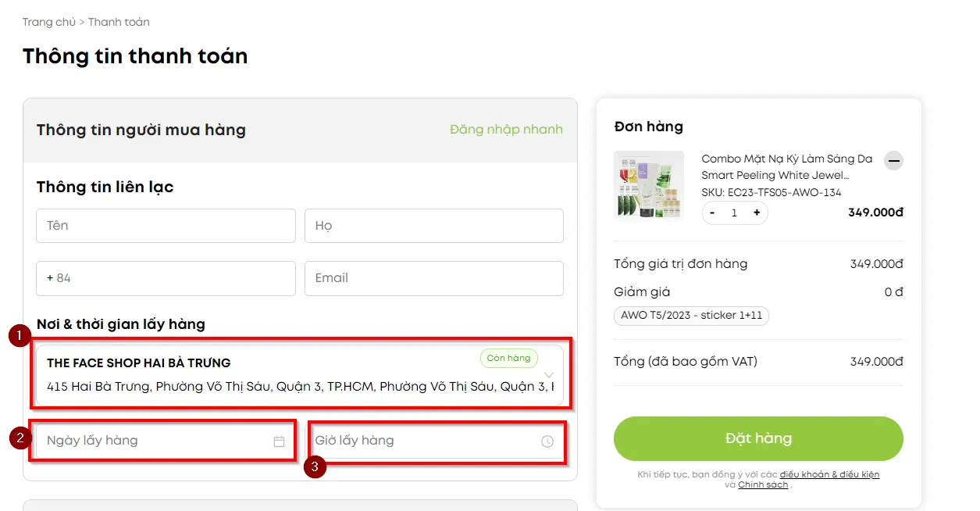Click Đăng nhập nhanh link
Viewport: 980px width, 511px height.
click(506, 130)
